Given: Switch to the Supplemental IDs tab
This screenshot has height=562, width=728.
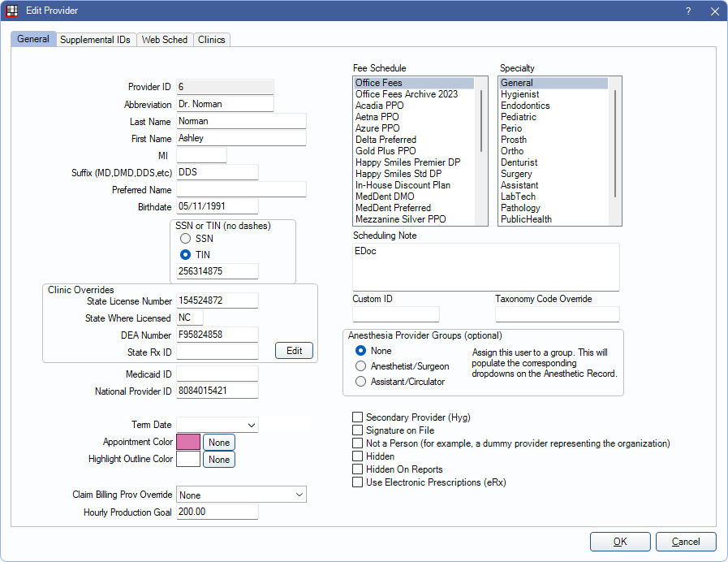Looking at the screenshot, I should [x=95, y=40].
